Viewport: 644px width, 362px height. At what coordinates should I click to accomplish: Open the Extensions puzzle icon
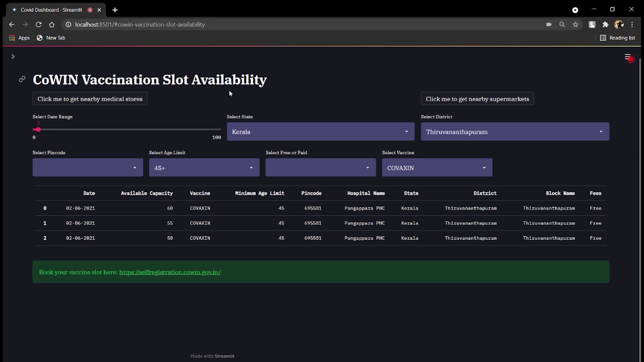tap(605, 24)
